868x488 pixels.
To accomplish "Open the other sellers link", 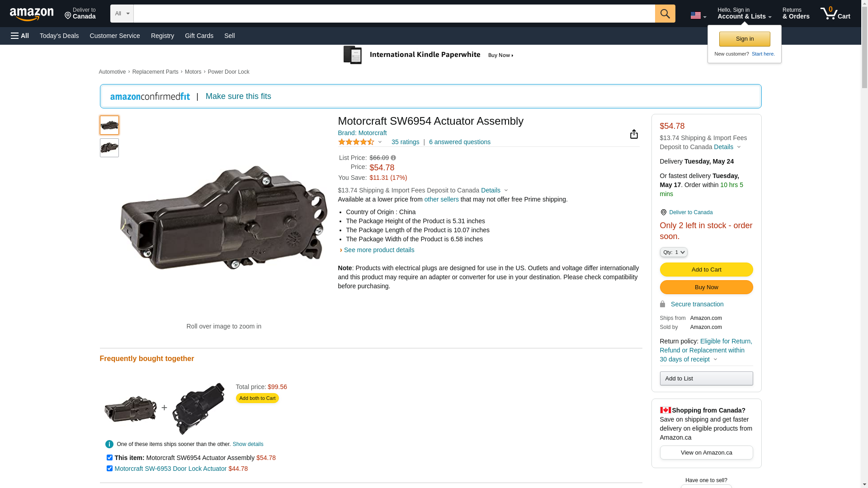I will coord(441,199).
